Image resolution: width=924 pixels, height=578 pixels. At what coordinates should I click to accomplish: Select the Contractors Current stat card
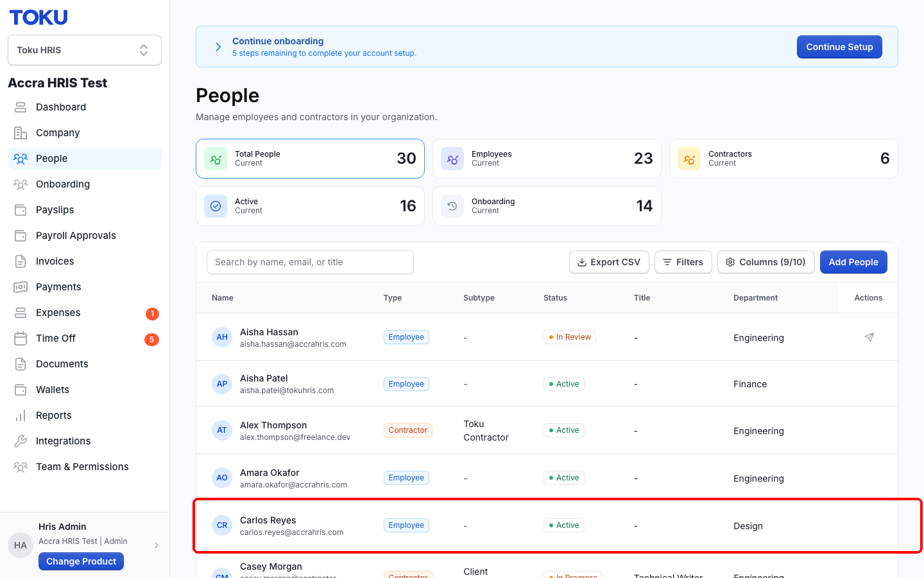pos(783,159)
